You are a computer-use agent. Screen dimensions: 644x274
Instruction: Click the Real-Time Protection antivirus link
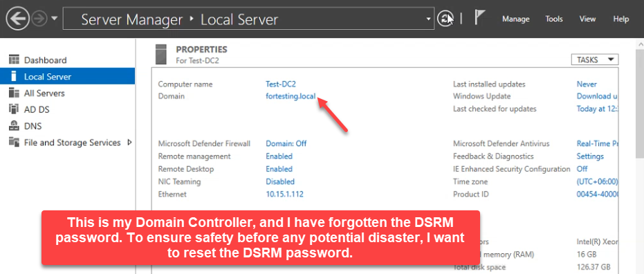click(x=597, y=143)
